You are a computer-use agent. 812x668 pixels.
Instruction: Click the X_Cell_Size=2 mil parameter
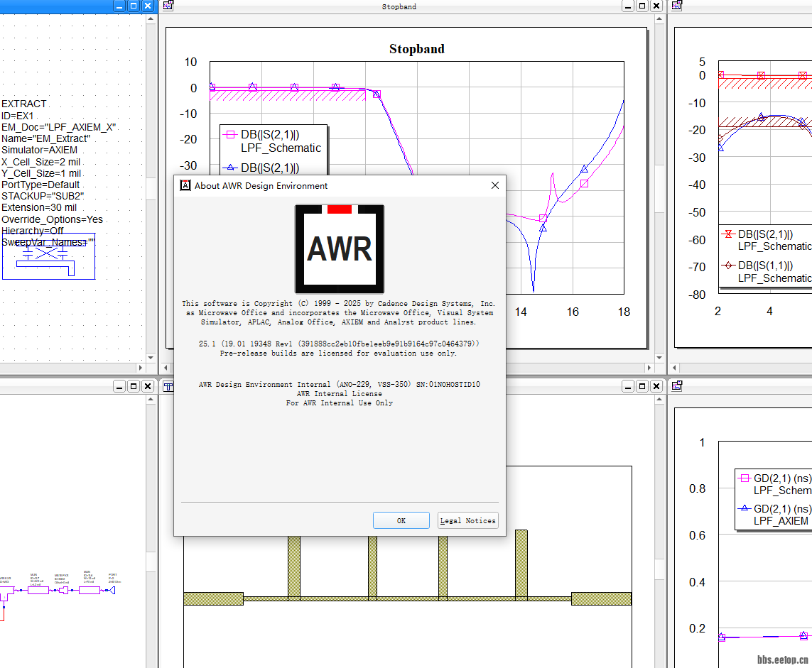click(x=41, y=162)
